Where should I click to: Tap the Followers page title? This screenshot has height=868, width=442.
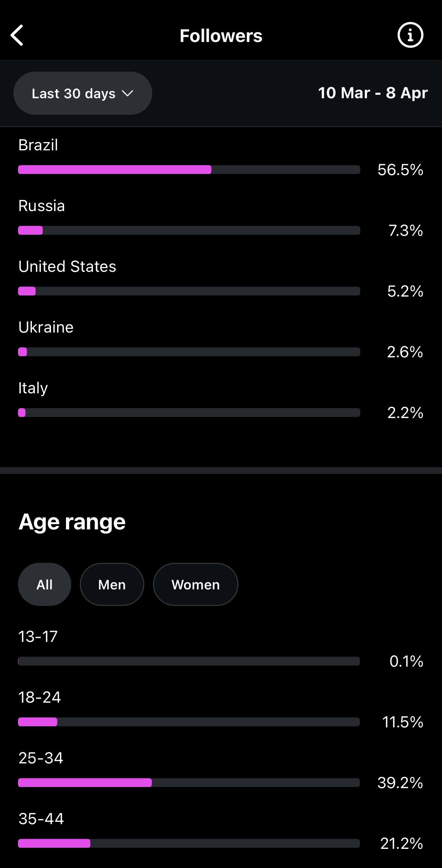[x=221, y=36]
